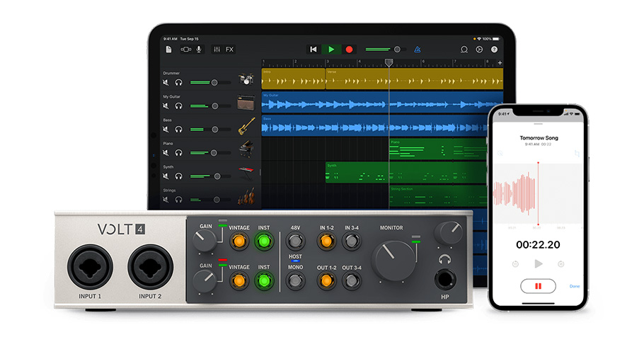Select the String Section region
644x347 pixels.
438,197
